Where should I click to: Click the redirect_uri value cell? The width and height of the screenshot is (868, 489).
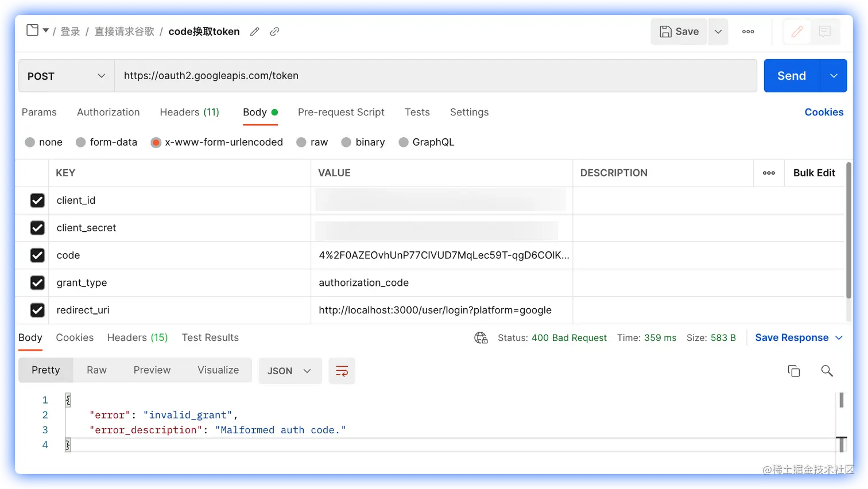(442, 311)
